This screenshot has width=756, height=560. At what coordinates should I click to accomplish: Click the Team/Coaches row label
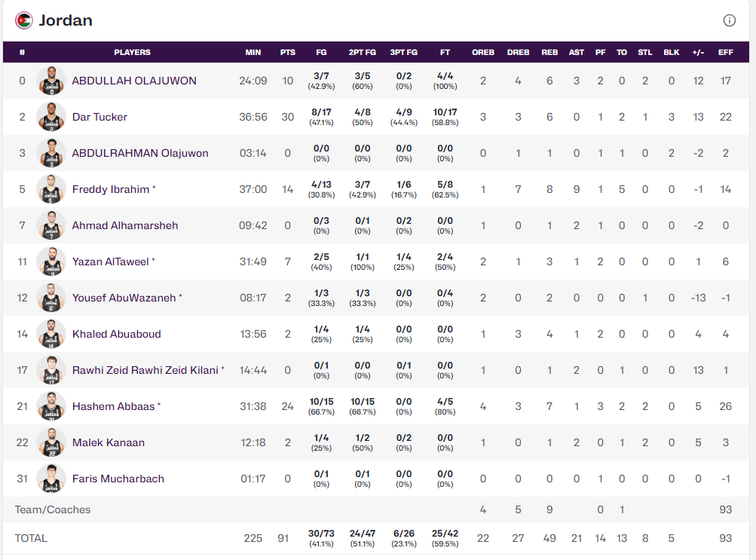53,510
